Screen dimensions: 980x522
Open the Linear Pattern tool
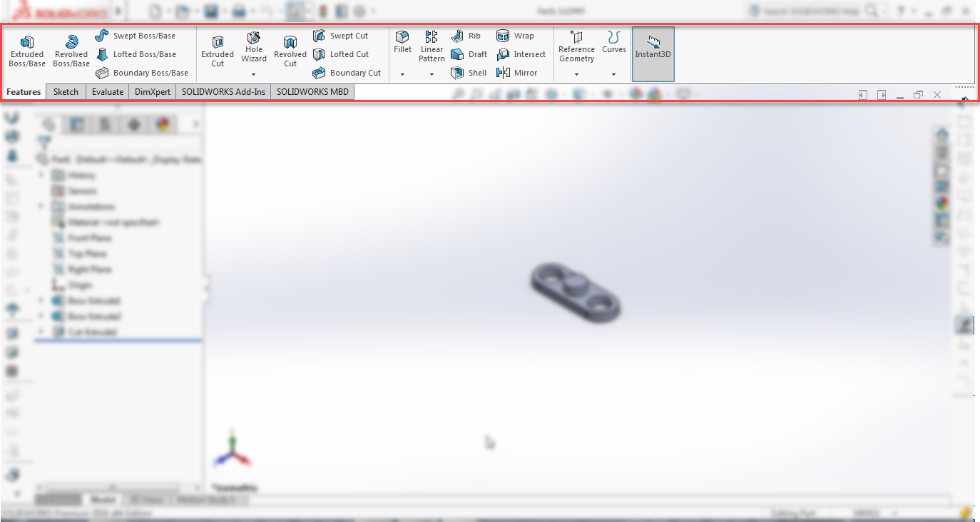point(431,44)
